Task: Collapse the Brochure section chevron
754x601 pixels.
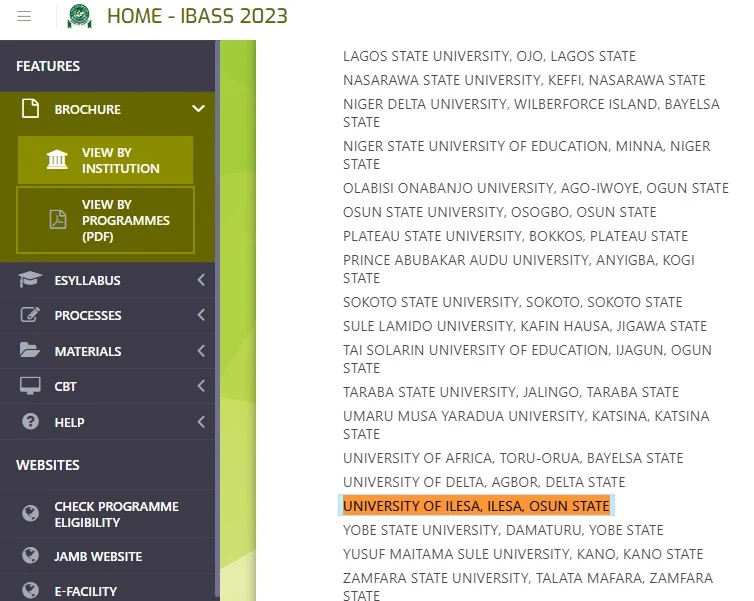Action: tap(198, 109)
